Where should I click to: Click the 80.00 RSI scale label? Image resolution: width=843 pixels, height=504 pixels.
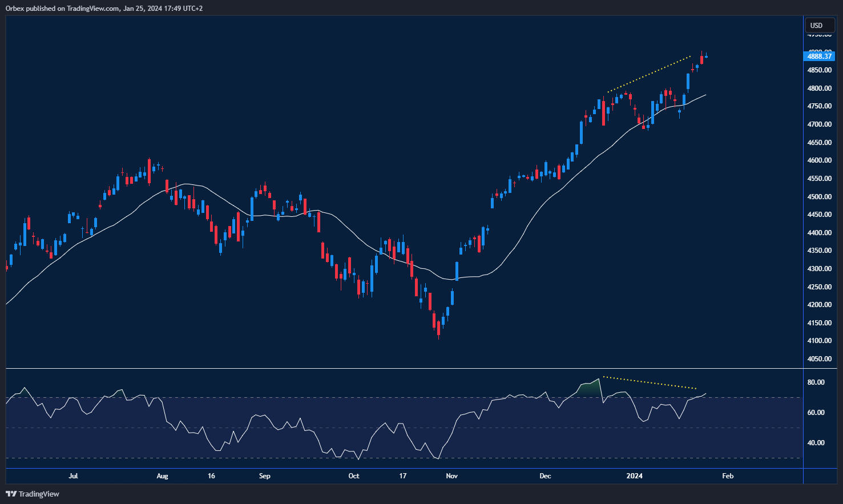pyautogui.click(x=816, y=382)
